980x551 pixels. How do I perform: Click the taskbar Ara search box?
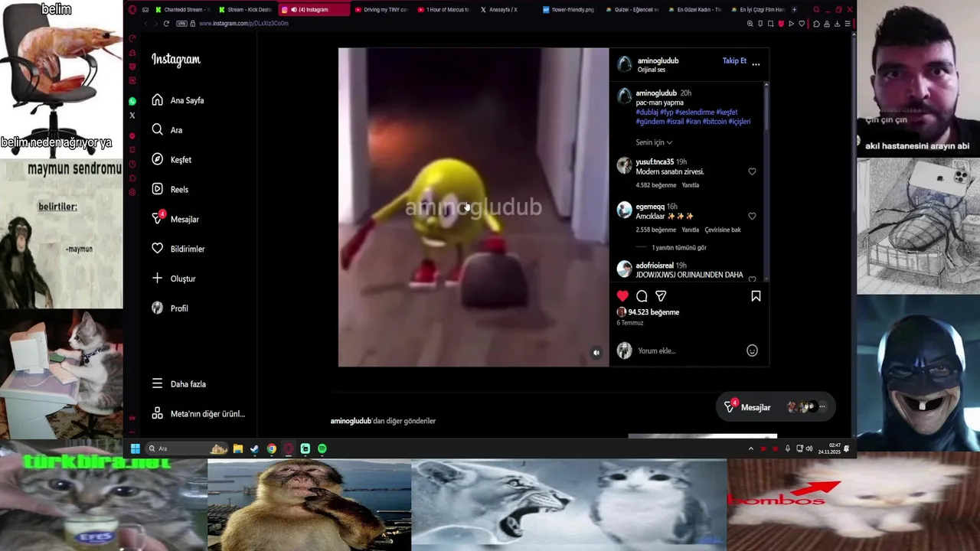[x=187, y=448]
